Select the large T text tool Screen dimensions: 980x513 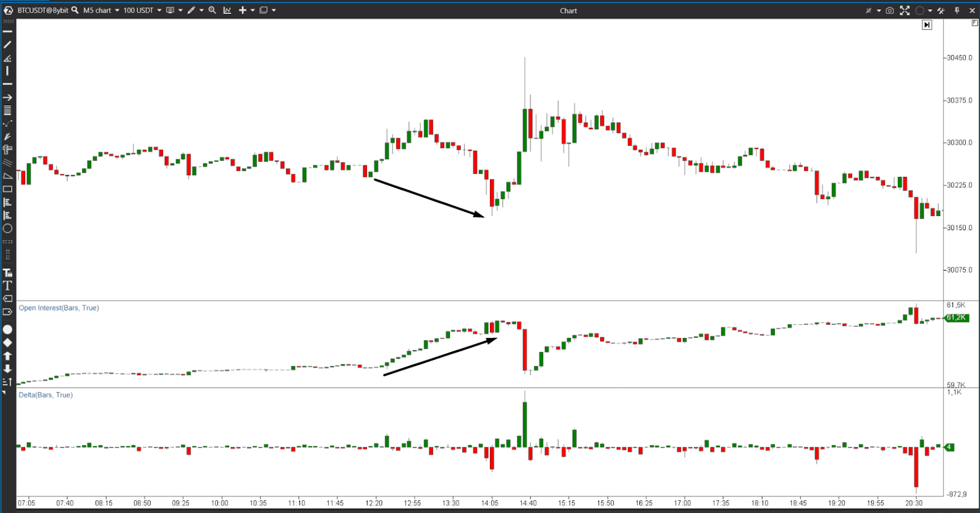tap(7, 286)
